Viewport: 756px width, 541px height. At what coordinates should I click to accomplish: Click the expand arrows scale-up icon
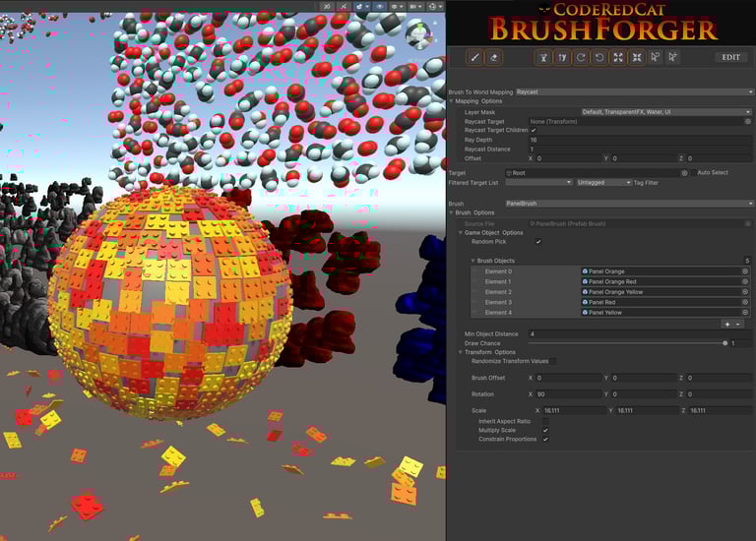coord(618,58)
